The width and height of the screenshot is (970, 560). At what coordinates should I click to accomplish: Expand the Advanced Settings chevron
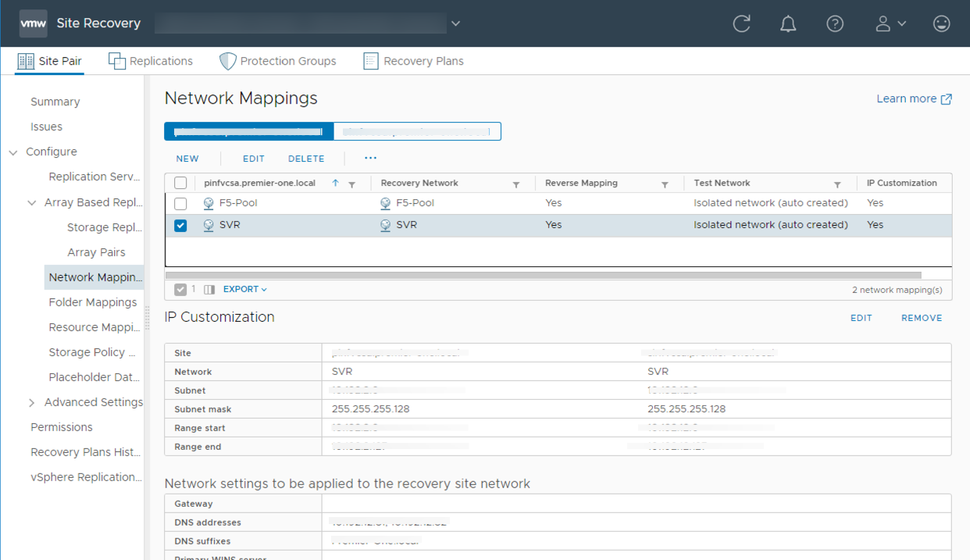(x=32, y=403)
